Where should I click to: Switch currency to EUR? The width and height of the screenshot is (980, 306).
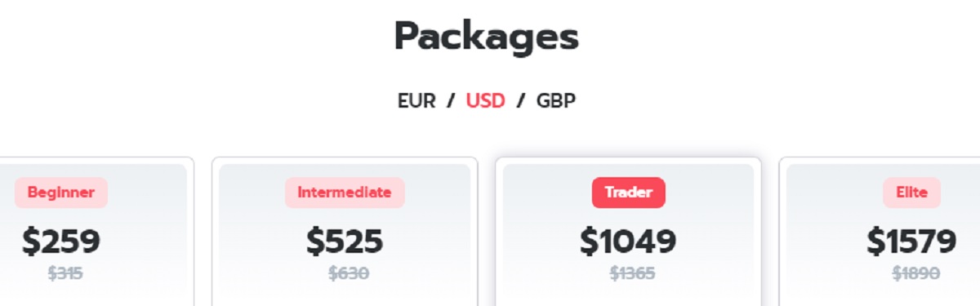tap(416, 101)
